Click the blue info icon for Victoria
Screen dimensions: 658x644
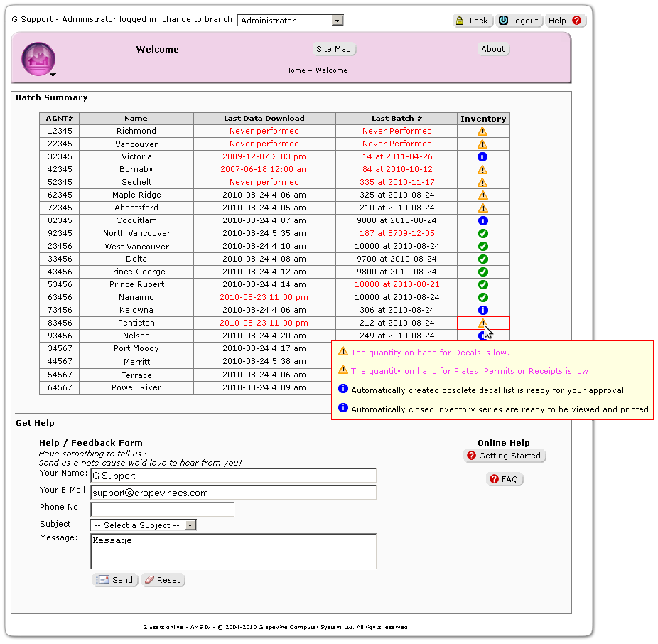tap(482, 156)
